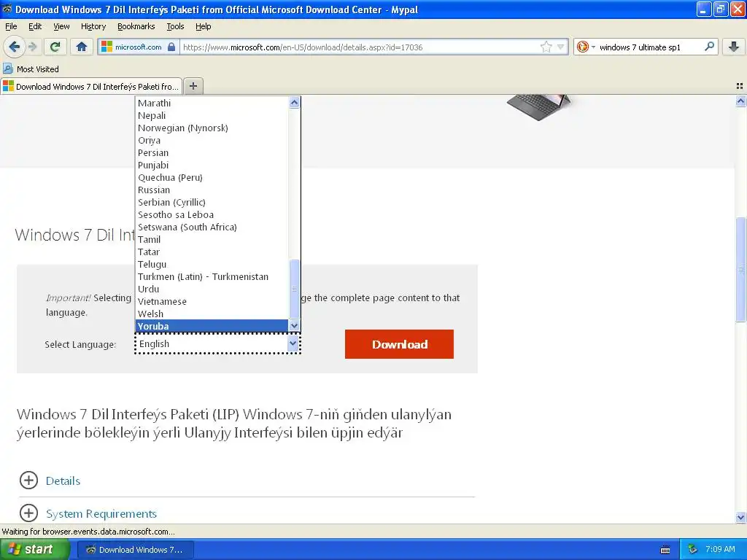Viewport: 747px width, 560px height.
Task: Open the Tools menu
Action: point(175,26)
